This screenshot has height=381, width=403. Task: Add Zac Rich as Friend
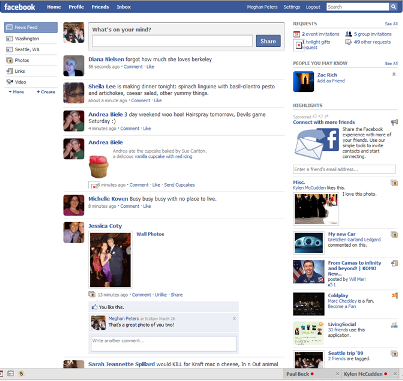point(331,81)
